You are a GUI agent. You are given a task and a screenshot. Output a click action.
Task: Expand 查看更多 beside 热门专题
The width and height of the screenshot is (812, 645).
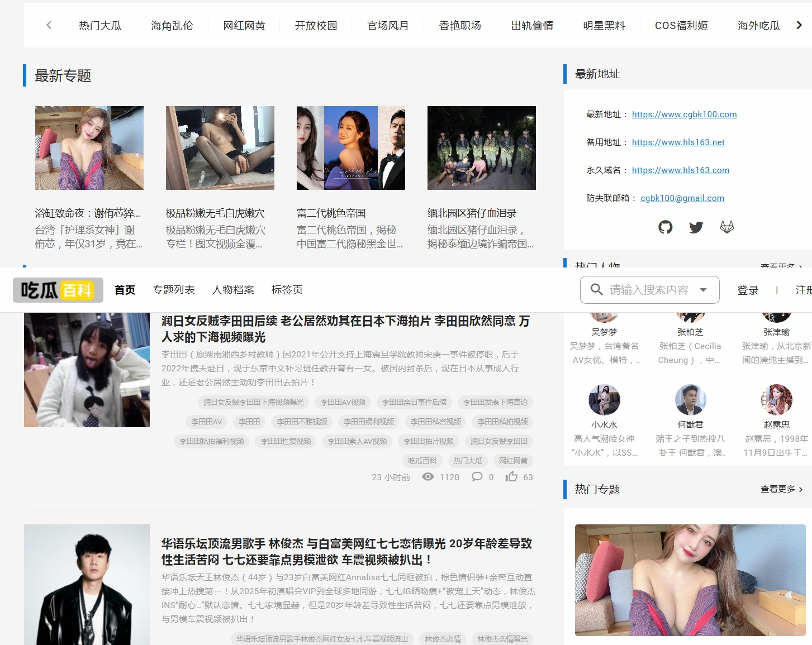pyautogui.click(x=781, y=489)
